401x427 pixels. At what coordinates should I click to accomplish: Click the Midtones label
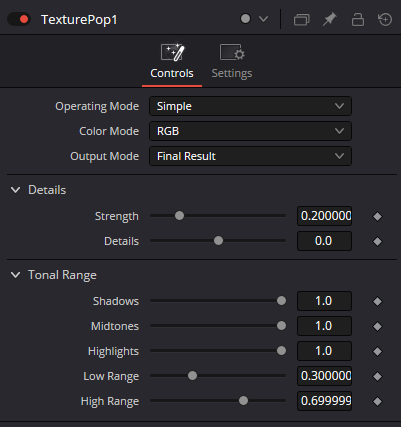click(115, 326)
